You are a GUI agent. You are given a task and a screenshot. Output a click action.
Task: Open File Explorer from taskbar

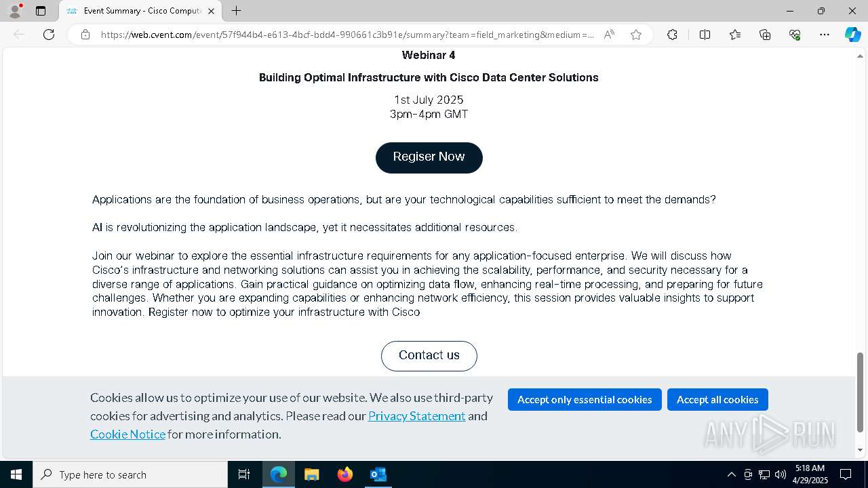coord(311,474)
